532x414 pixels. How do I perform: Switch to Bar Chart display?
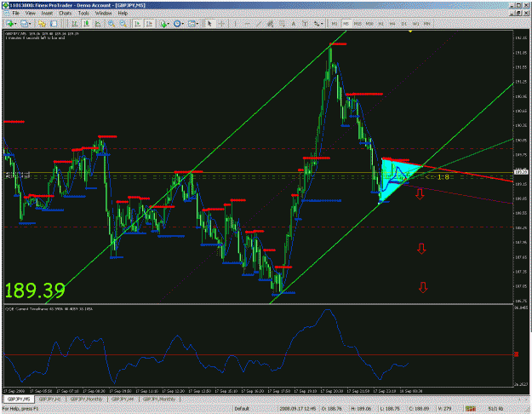pos(74,24)
